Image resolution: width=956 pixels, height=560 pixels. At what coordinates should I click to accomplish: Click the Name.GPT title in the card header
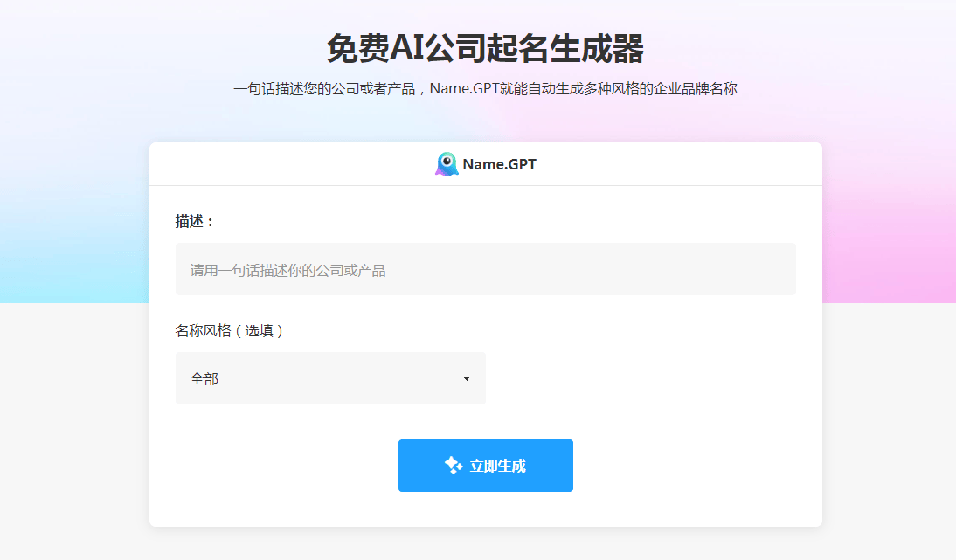pos(499,164)
